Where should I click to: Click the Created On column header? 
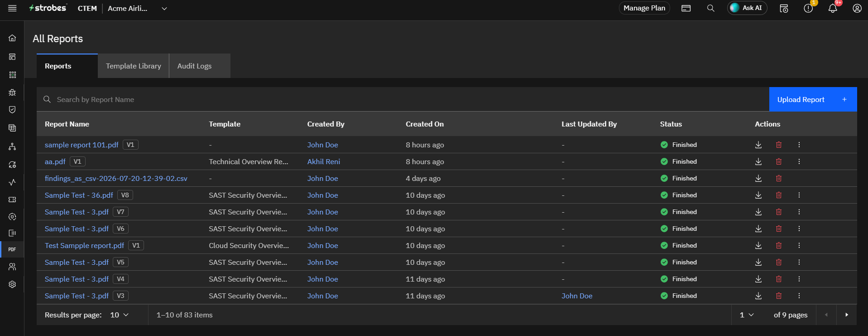[425, 124]
